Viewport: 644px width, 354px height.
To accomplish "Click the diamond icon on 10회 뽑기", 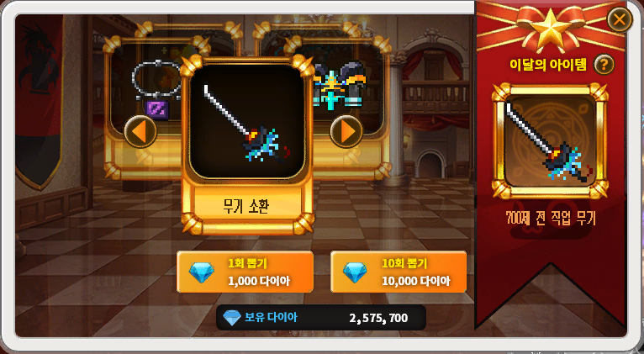I will click(x=356, y=272).
